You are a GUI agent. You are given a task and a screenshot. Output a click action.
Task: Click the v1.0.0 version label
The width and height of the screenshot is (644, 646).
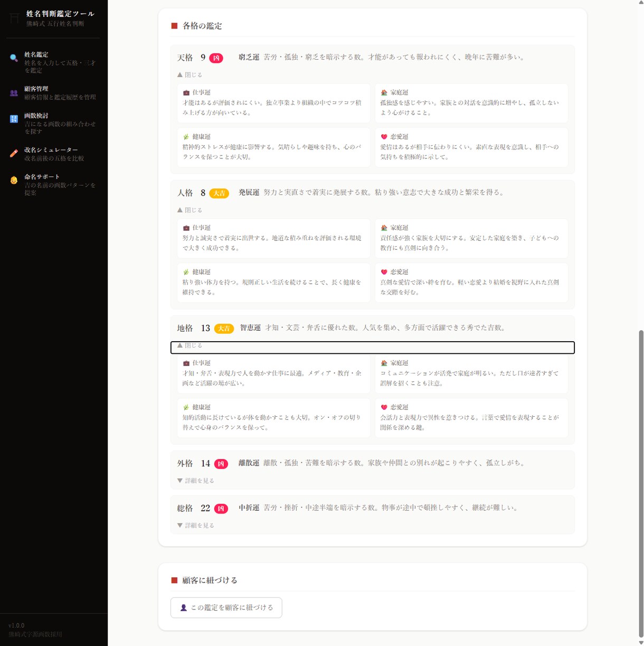tap(16, 625)
